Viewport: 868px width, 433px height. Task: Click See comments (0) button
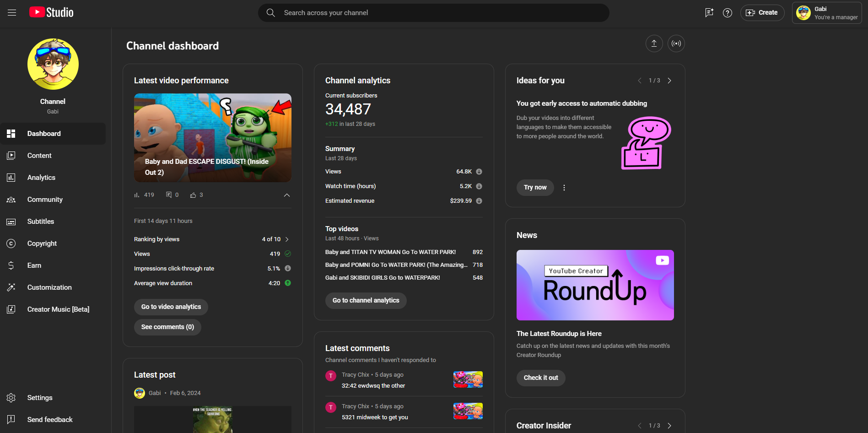[167, 327]
